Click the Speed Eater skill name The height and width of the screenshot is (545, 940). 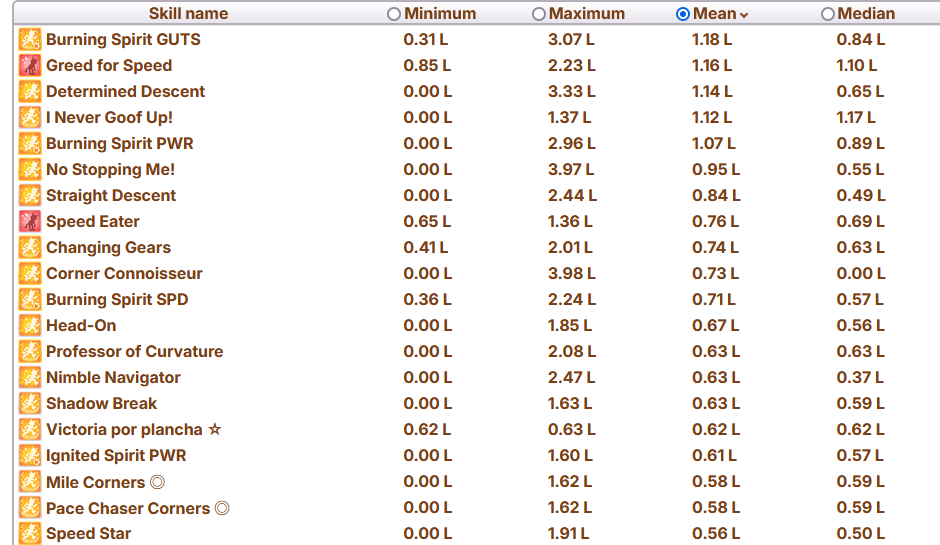(x=93, y=221)
